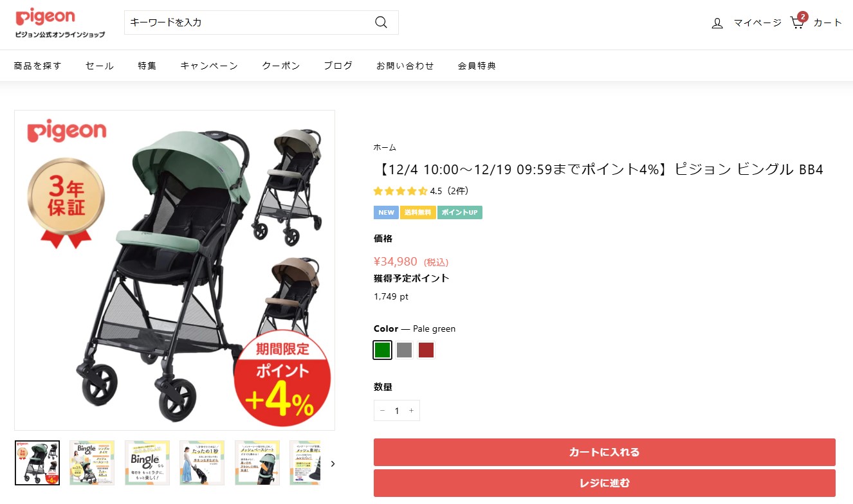Open the 会員特典 menu item
Viewport: 853px width, 504px height.
(477, 66)
